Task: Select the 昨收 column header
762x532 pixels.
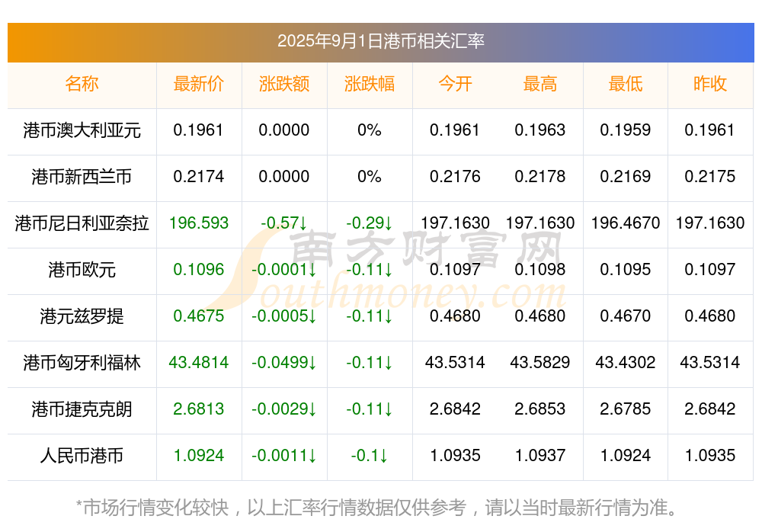Action: click(710, 84)
